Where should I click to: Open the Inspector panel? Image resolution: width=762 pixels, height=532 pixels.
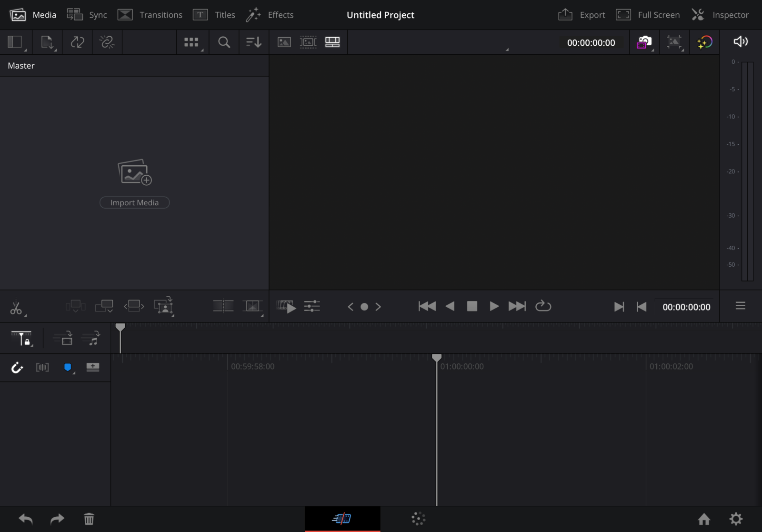point(720,15)
